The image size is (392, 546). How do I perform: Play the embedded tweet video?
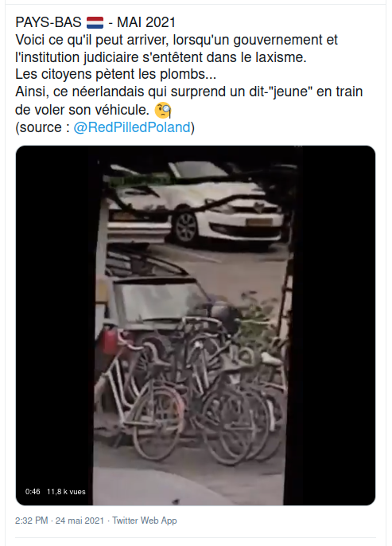[x=196, y=326]
